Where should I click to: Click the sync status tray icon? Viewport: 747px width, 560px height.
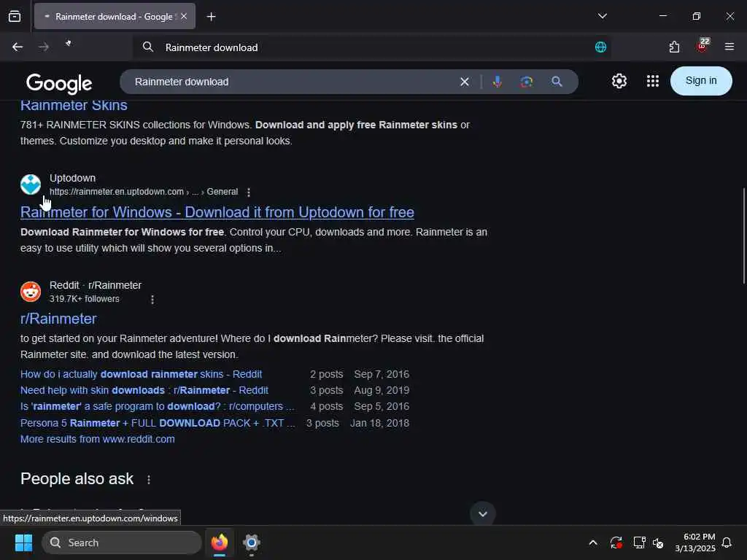[616, 542]
